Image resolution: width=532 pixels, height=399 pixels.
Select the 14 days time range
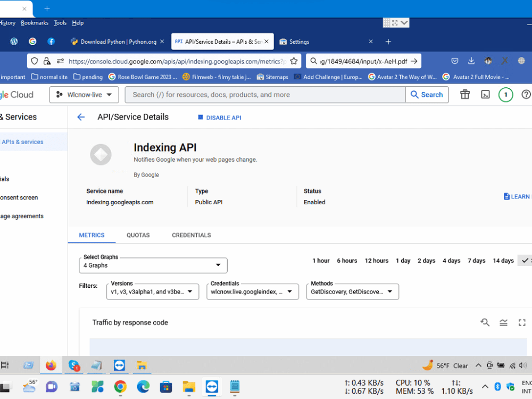point(503,261)
